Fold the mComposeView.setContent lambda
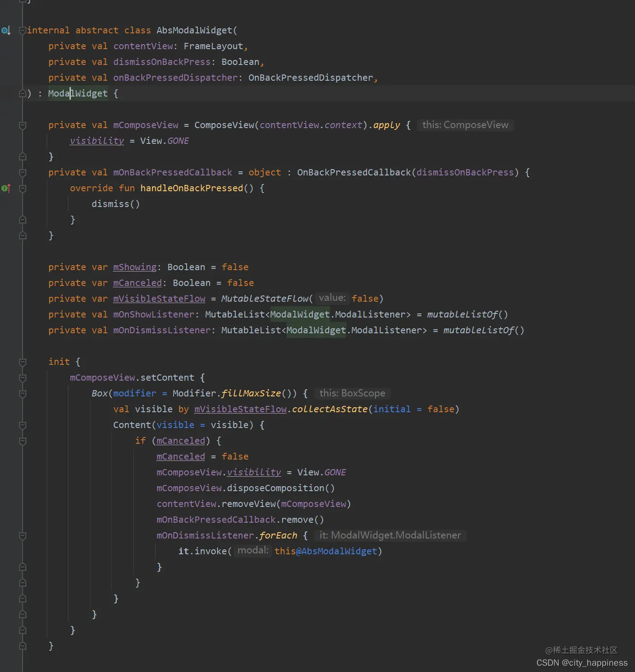635x672 pixels. pos(23,378)
